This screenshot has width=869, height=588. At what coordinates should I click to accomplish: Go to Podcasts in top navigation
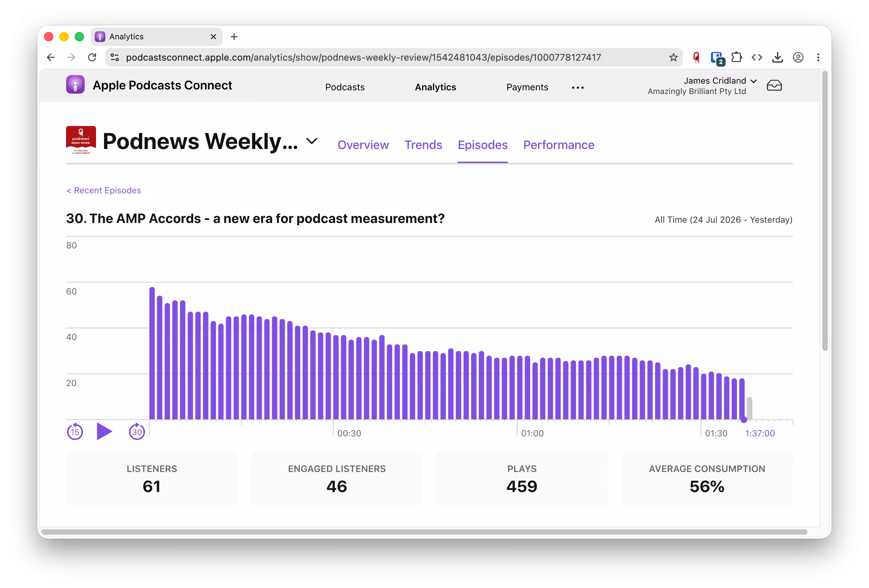pyautogui.click(x=345, y=87)
